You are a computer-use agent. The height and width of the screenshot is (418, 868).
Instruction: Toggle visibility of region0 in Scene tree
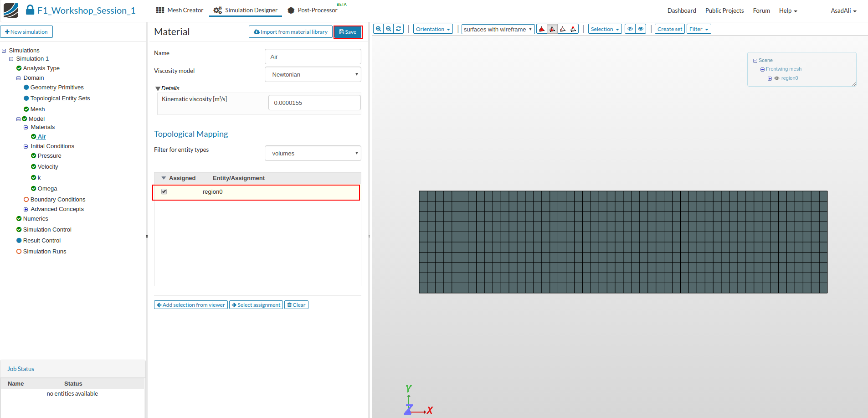coord(777,78)
